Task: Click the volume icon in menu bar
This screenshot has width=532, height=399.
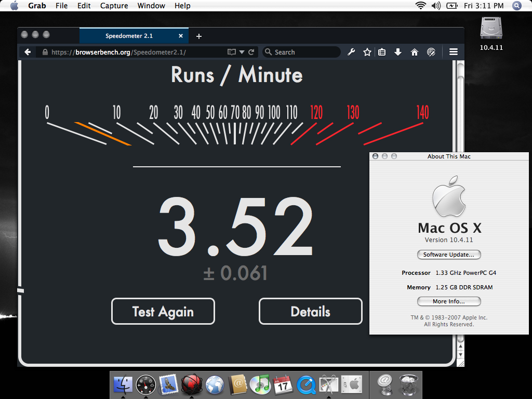Action: 436,5
